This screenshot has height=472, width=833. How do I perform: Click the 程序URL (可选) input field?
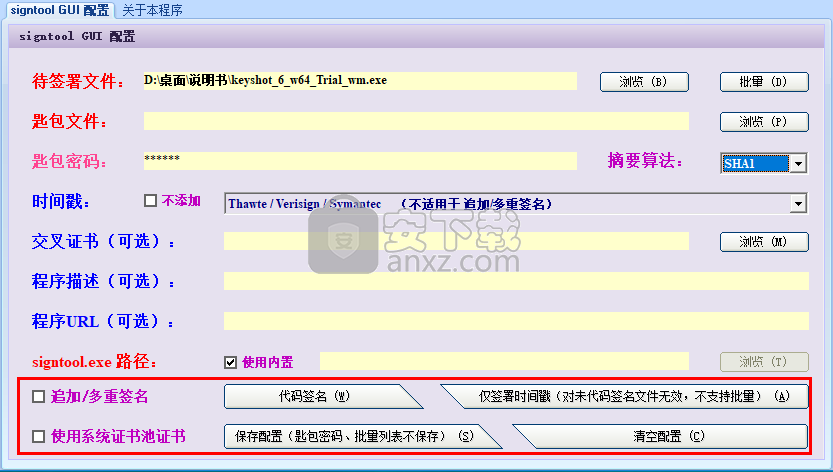pyautogui.click(x=516, y=321)
